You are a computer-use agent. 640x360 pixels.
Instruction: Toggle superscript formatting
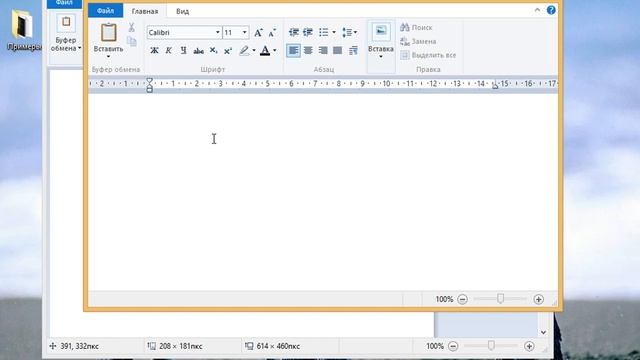pyautogui.click(x=228, y=51)
